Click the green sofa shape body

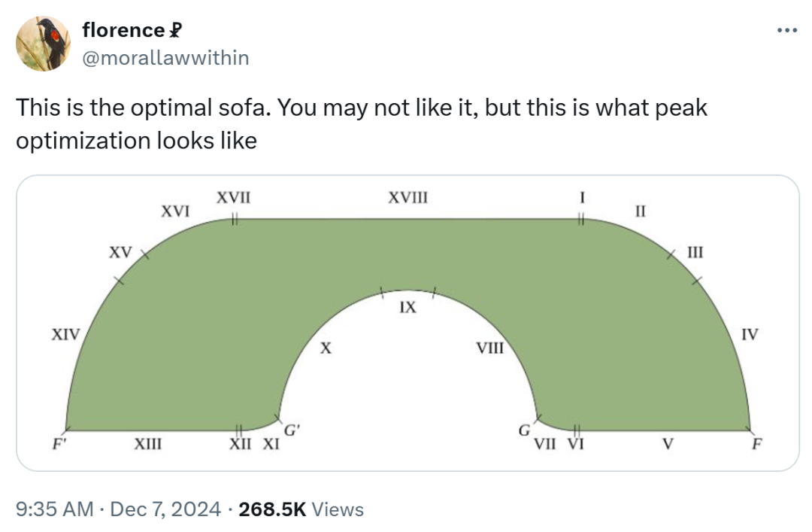click(408, 254)
